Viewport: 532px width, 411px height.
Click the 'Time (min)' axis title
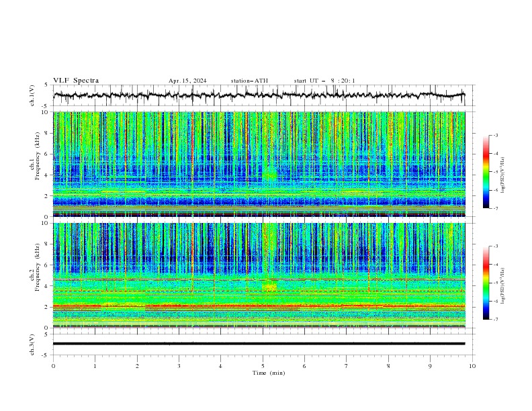[269, 373]
